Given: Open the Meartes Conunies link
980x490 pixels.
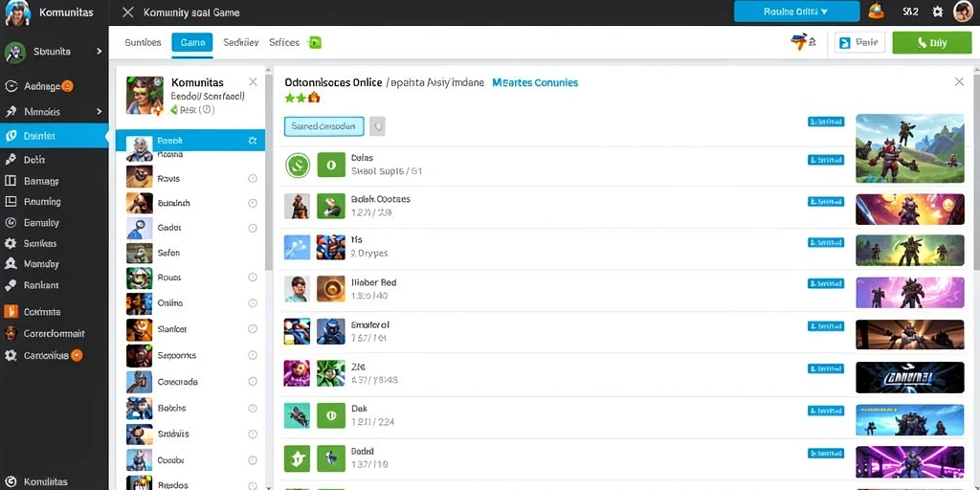Looking at the screenshot, I should (535, 82).
